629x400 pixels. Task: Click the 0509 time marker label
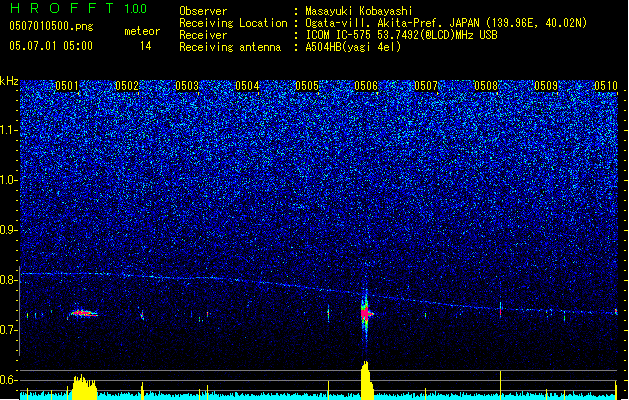click(546, 86)
